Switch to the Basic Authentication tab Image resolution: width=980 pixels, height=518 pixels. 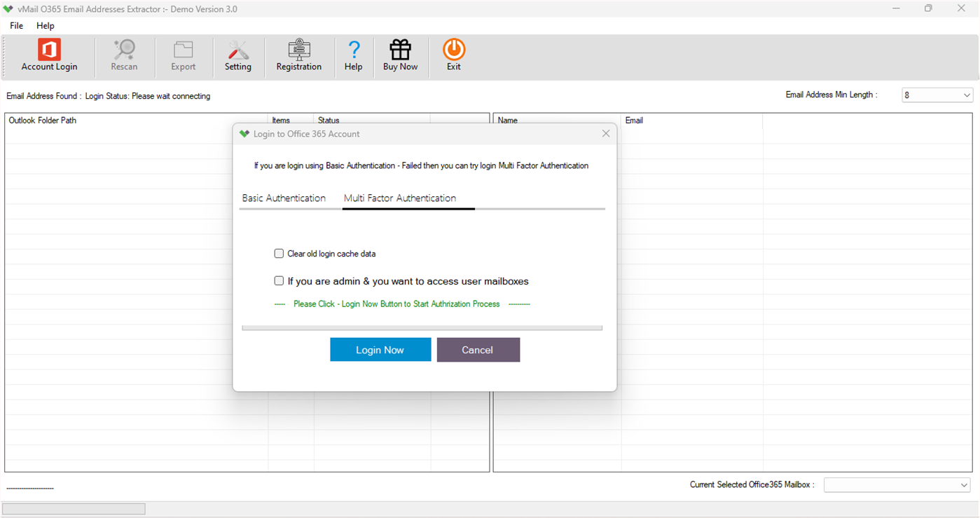coord(284,198)
